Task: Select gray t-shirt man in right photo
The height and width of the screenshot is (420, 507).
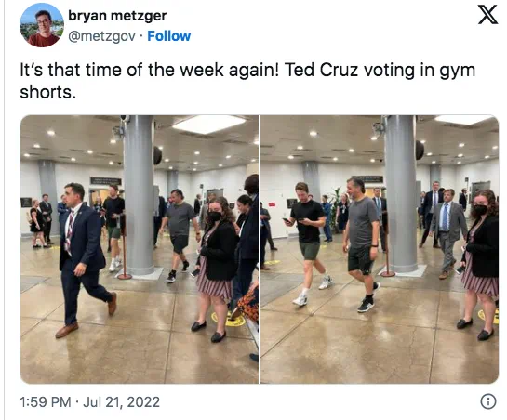Action: (363, 244)
